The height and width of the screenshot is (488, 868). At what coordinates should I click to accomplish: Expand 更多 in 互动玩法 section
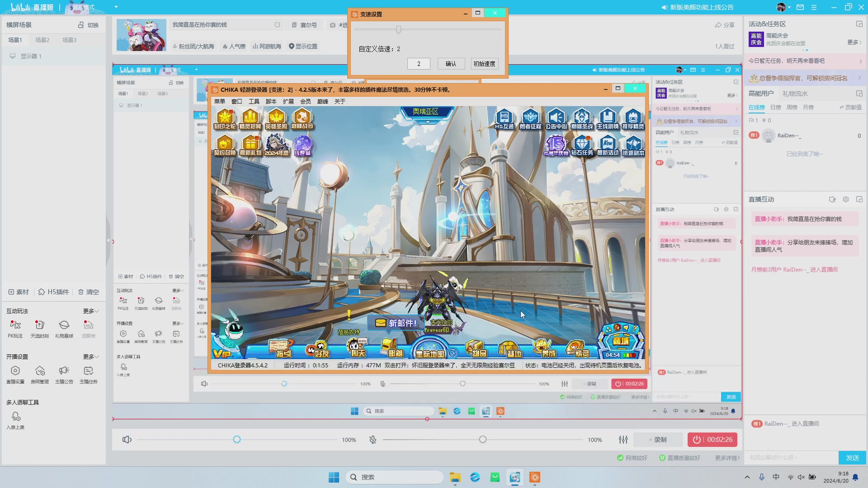click(91, 311)
